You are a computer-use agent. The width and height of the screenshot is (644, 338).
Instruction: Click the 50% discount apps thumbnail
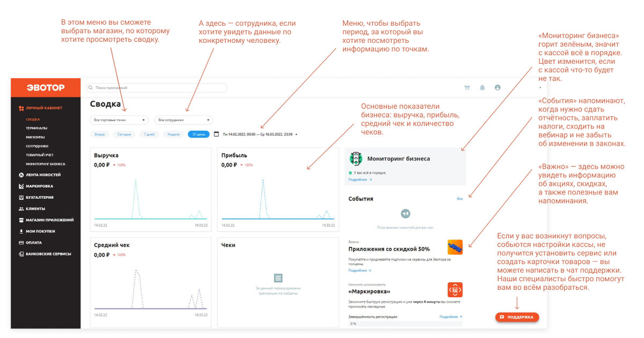pos(455,247)
